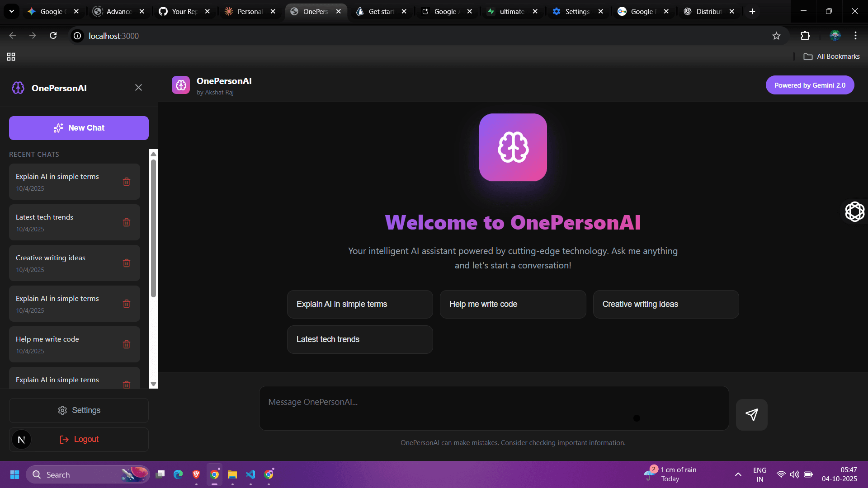Delete the Help me write code chat
This screenshot has height=488, width=868.
click(x=127, y=344)
